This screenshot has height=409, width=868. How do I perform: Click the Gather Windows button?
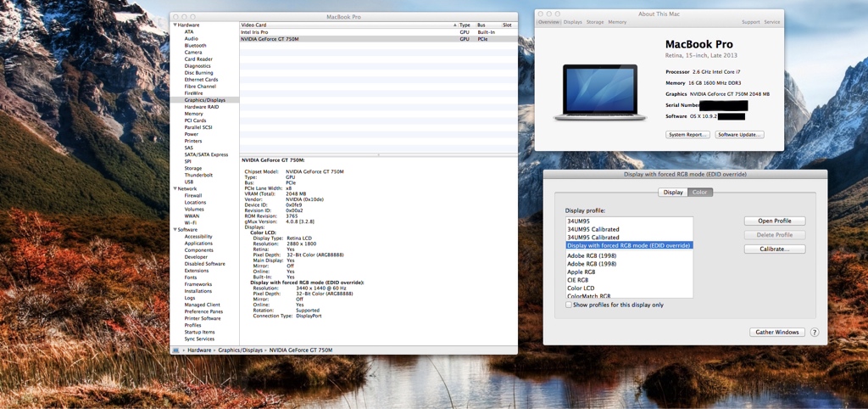click(777, 332)
